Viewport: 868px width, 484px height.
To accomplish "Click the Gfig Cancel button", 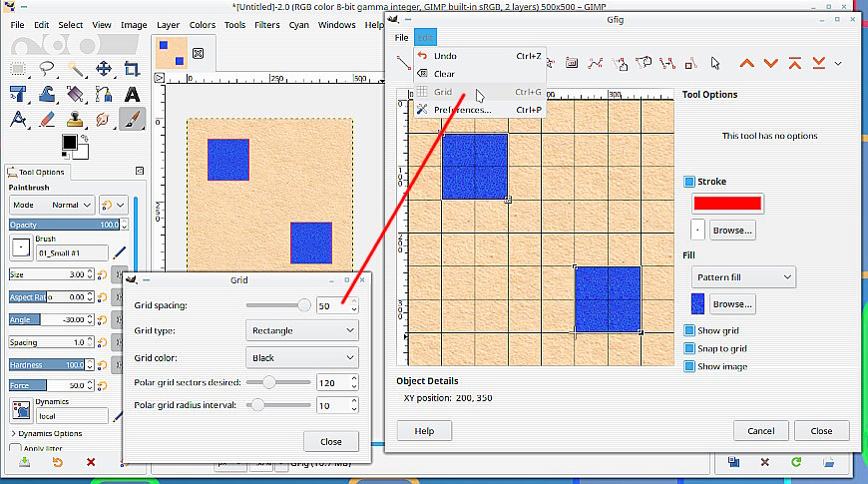I will 760,431.
